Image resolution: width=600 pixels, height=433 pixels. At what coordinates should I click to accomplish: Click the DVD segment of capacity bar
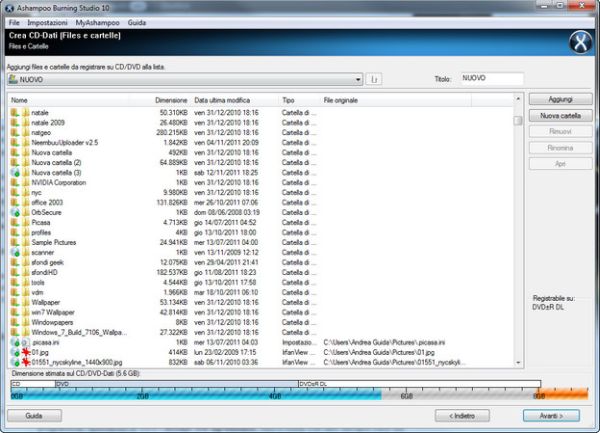coord(177,384)
